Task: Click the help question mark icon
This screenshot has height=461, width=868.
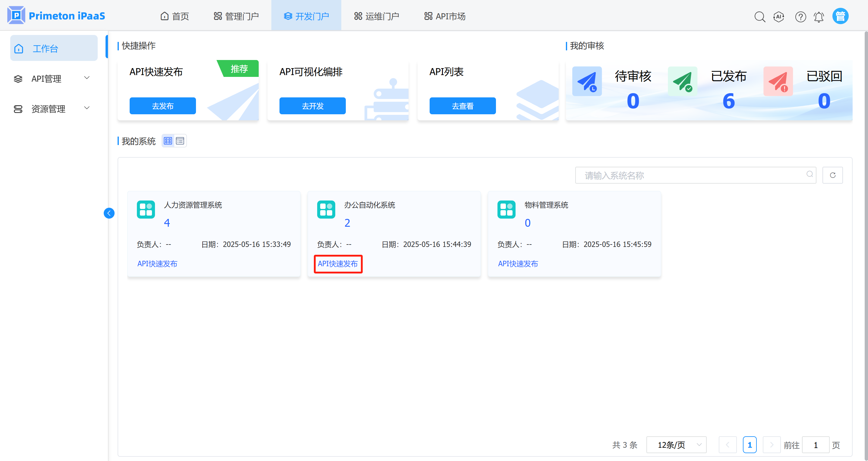Action: (800, 17)
